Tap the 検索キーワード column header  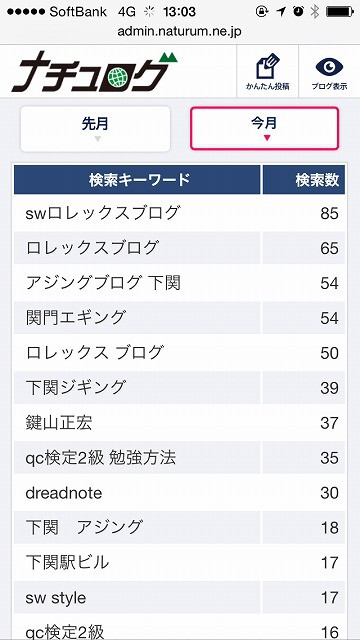point(137,180)
